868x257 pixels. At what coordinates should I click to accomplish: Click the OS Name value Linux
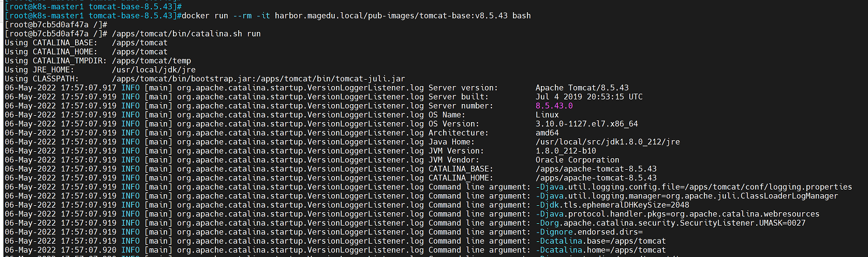pyautogui.click(x=547, y=115)
